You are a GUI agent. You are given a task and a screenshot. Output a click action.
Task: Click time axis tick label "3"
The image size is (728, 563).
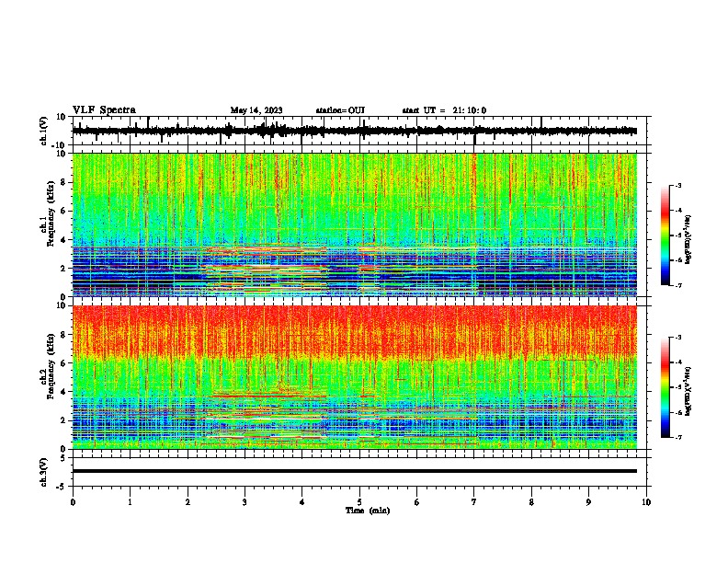245,502
